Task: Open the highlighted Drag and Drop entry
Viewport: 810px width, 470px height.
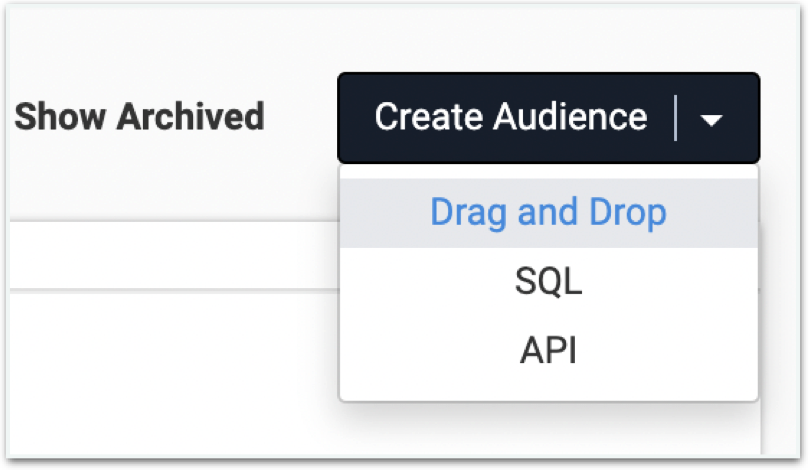Action: pos(548,213)
